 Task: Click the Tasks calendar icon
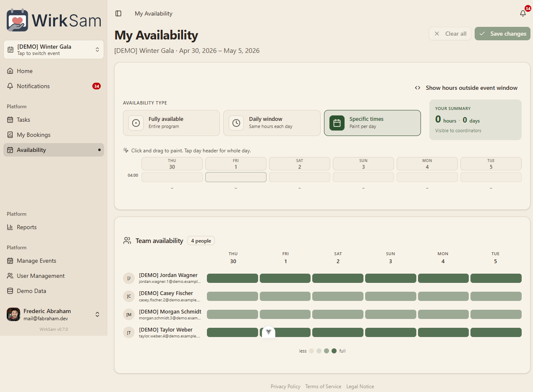(x=10, y=120)
